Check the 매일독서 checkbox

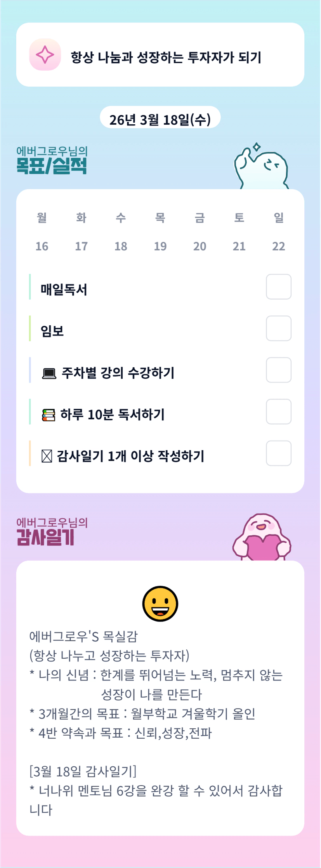pos(279,287)
